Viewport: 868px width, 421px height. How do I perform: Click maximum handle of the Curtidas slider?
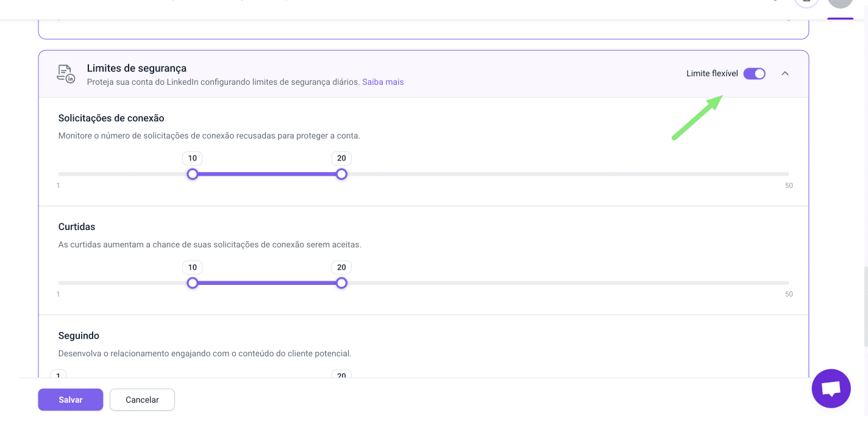pyautogui.click(x=341, y=283)
